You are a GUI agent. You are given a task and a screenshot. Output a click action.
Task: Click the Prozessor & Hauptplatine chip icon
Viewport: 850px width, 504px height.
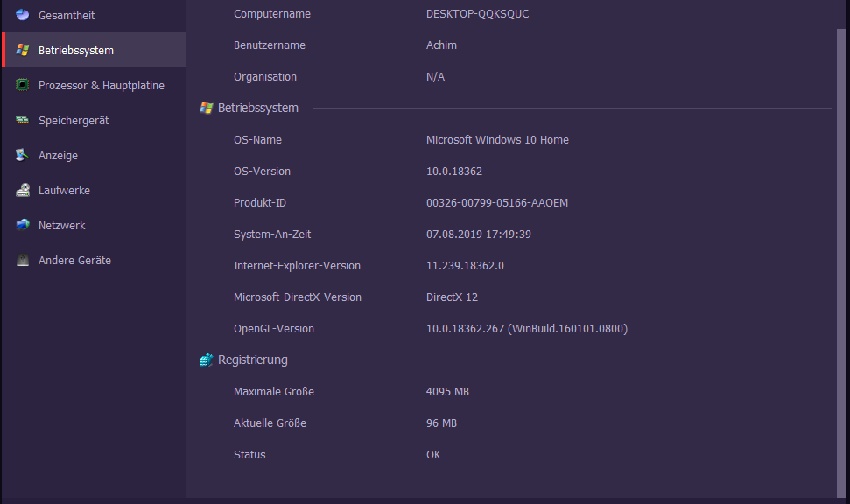click(x=22, y=85)
